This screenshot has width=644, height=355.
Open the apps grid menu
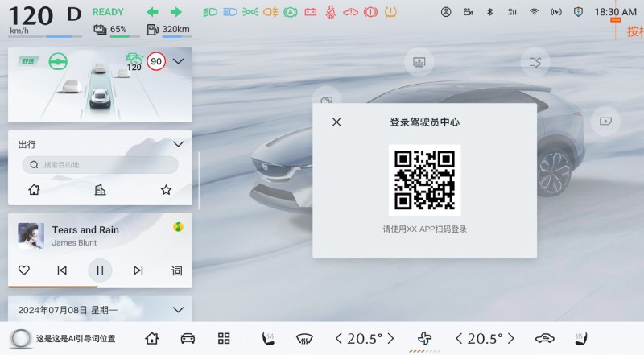click(224, 339)
